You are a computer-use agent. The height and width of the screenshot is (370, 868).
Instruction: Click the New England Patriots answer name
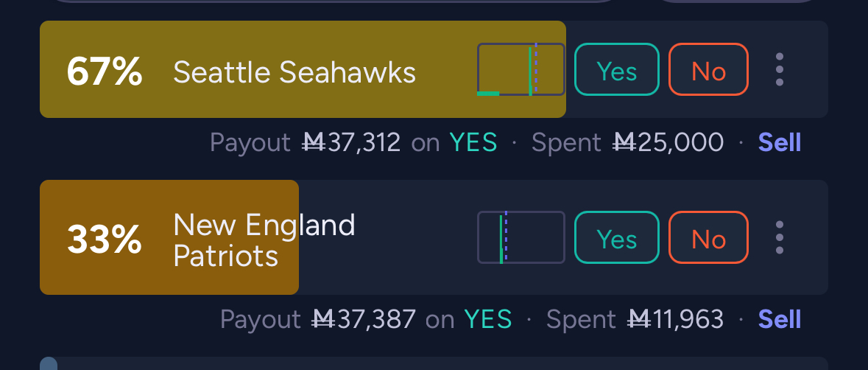pos(264,240)
